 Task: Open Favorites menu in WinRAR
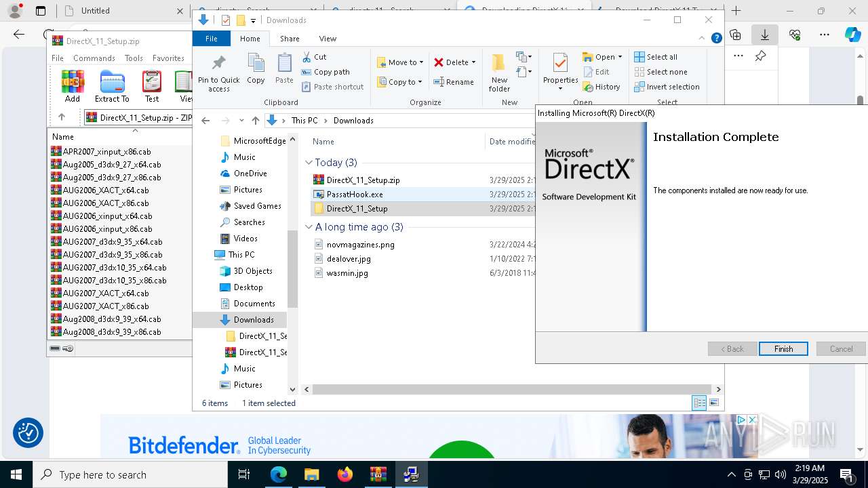point(168,58)
